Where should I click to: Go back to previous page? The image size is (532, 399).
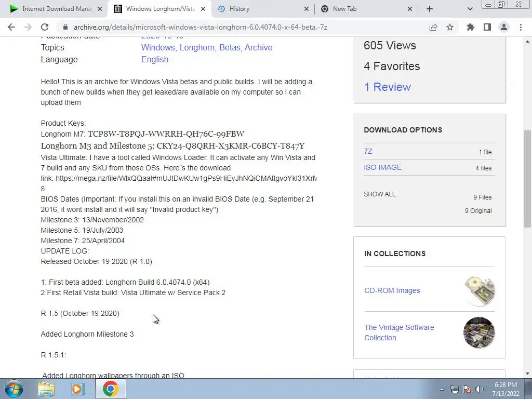tap(11, 27)
